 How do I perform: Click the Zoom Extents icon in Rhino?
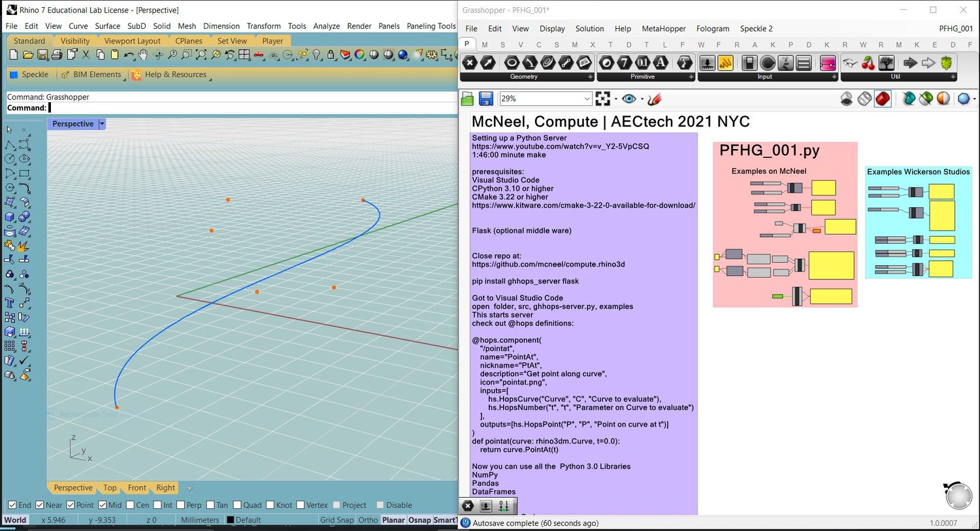(x=201, y=55)
